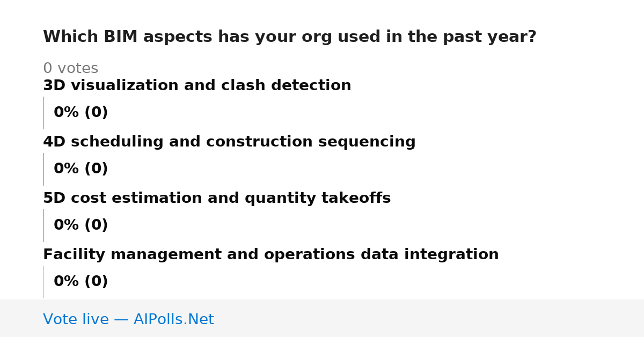The width and height of the screenshot is (644, 337).
Task: Click the 0% result under 5D cost estimation
Action: coord(67,225)
